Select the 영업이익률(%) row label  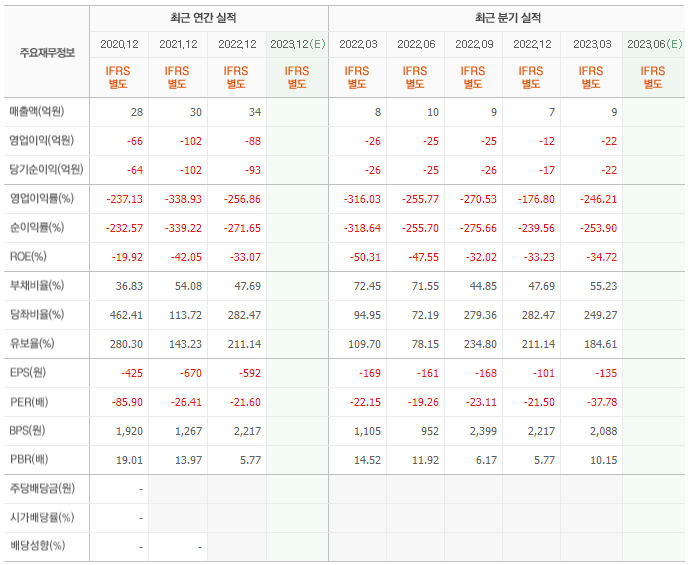42,198
